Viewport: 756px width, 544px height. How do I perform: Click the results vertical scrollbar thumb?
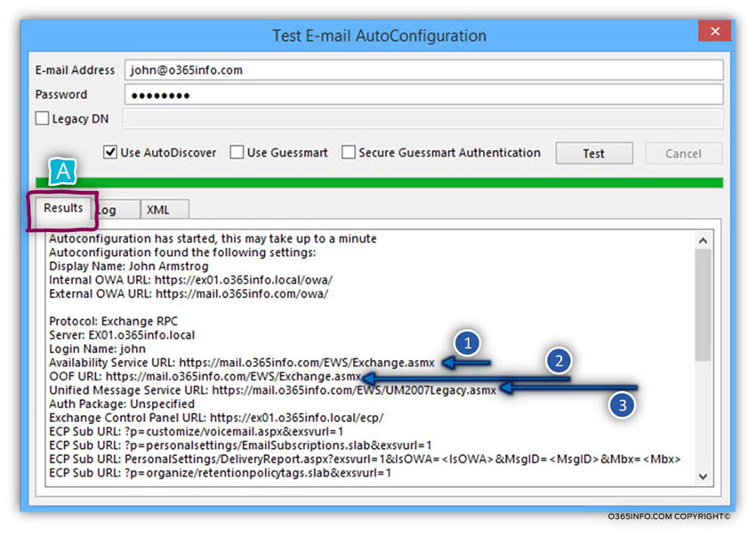coord(703,305)
